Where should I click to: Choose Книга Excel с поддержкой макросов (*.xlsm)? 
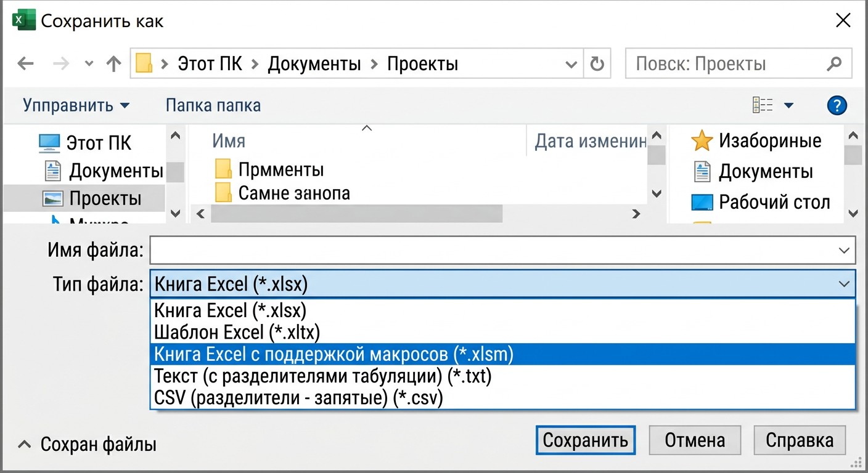coord(502,354)
